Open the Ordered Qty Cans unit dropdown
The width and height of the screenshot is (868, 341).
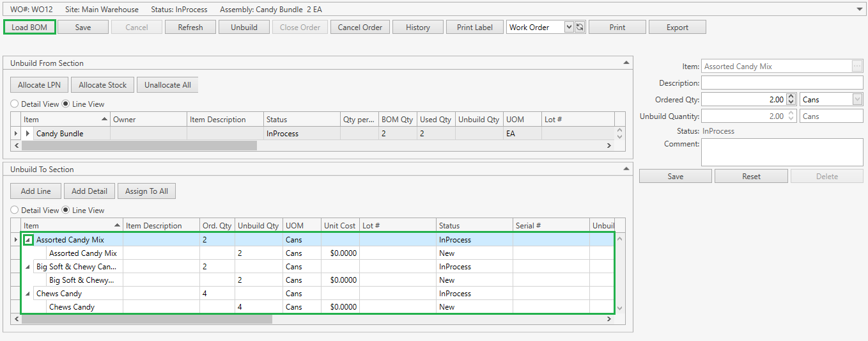pyautogui.click(x=857, y=99)
